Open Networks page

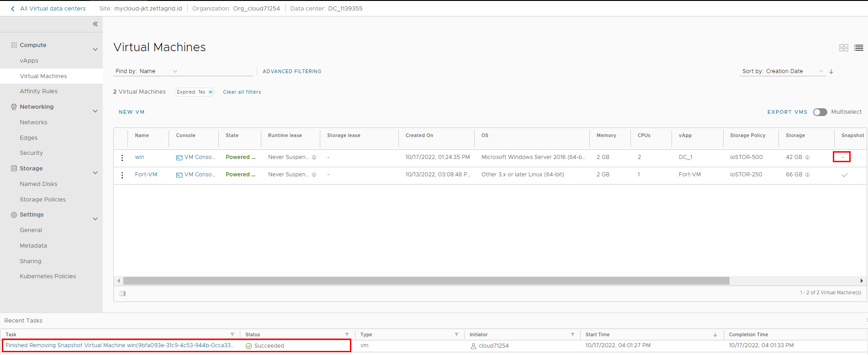click(x=33, y=122)
